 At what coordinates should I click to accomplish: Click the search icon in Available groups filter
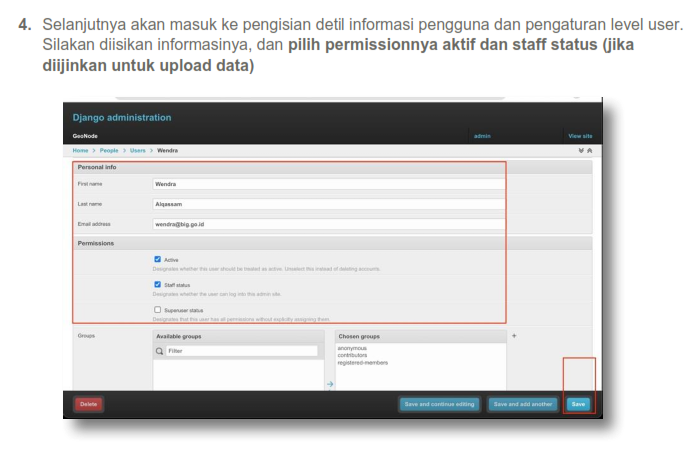[160, 351]
